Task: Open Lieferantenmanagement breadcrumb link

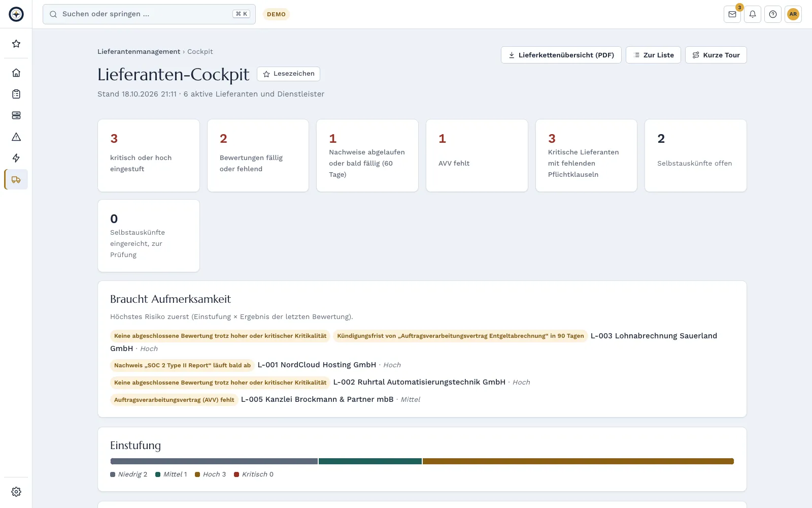Action: (139, 51)
